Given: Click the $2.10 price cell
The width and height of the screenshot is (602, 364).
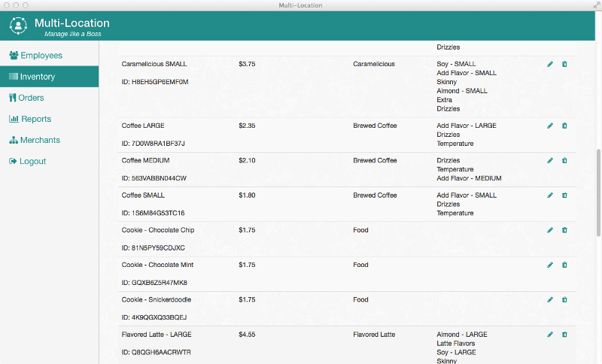Looking at the screenshot, I should pyautogui.click(x=247, y=160).
